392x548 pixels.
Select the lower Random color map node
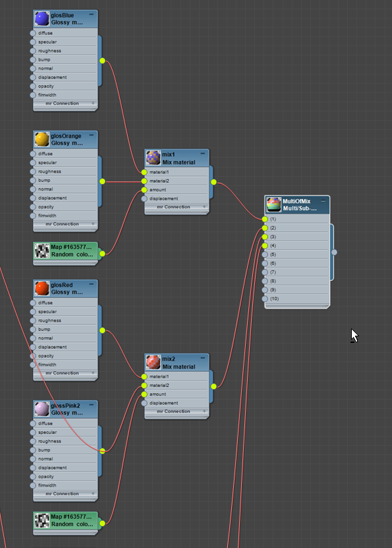point(65,520)
